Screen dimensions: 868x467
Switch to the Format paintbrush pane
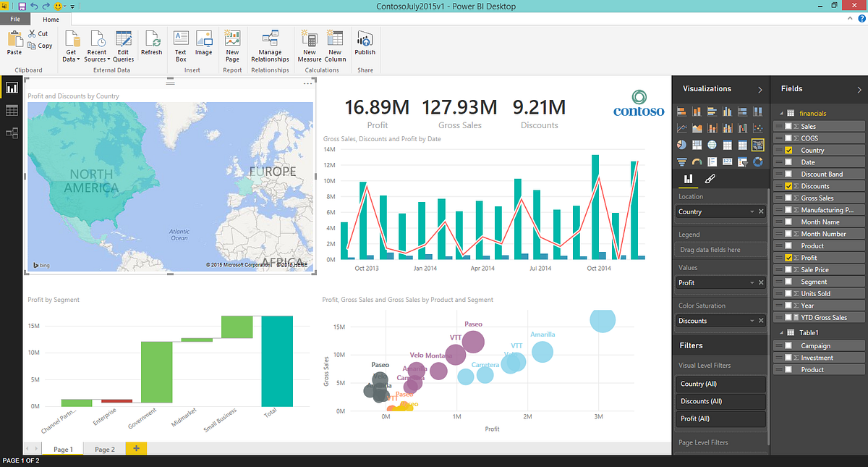[710, 177]
